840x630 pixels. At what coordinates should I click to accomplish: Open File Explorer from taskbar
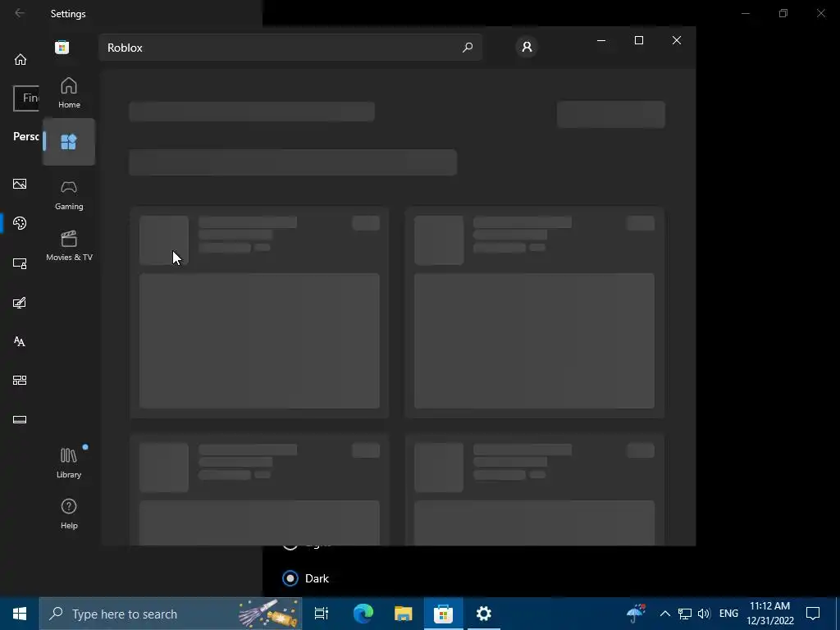pyautogui.click(x=404, y=614)
